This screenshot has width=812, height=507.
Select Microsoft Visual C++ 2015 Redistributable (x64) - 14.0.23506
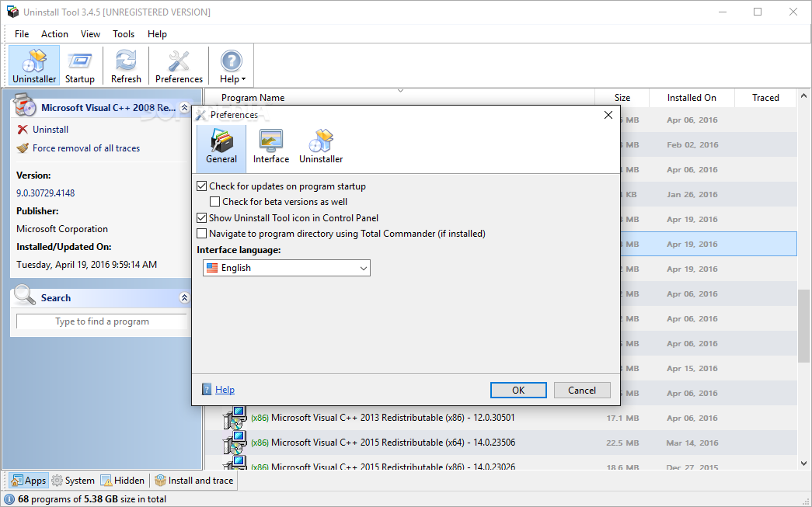pos(500,443)
